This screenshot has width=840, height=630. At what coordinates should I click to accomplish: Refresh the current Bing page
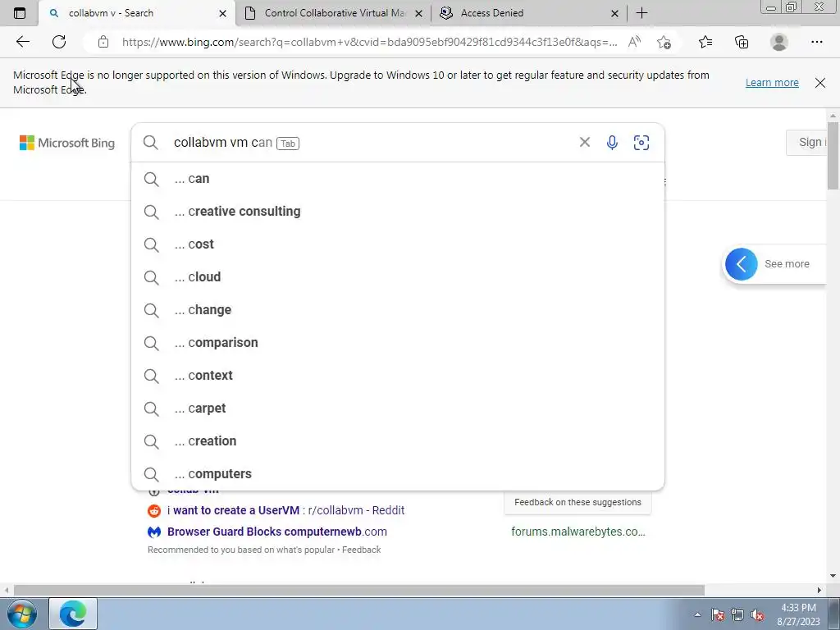pyautogui.click(x=59, y=42)
